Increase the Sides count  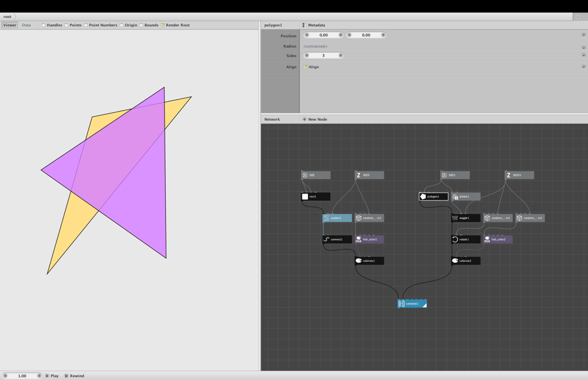(x=340, y=55)
